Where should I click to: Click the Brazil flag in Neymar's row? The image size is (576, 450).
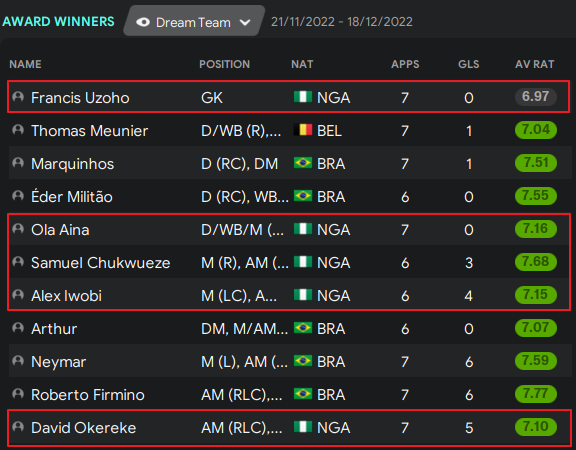pyautogui.click(x=303, y=361)
